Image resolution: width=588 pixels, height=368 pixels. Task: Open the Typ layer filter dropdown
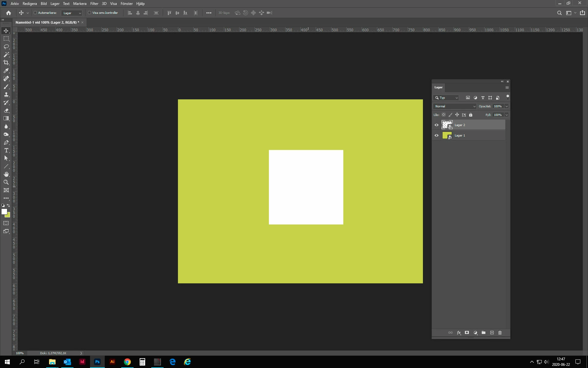tap(446, 98)
